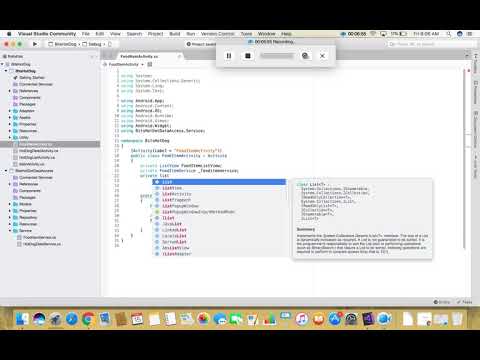
Task: Select the Utility folder icon
Action: click(15, 137)
